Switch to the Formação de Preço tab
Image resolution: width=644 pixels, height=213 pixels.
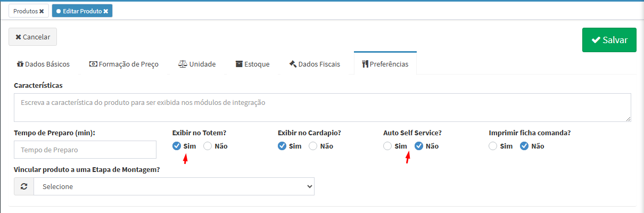pos(123,64)
